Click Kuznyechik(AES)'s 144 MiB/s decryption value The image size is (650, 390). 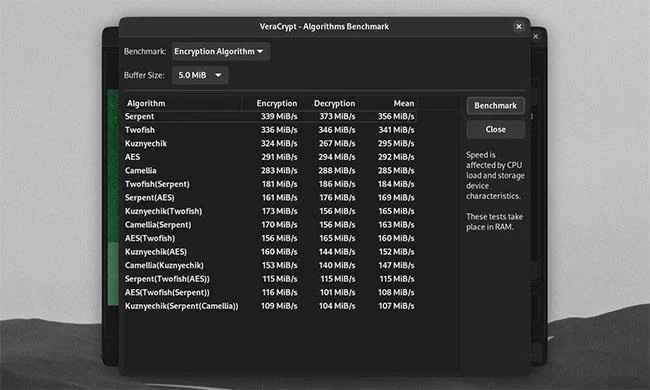(337, 252)
